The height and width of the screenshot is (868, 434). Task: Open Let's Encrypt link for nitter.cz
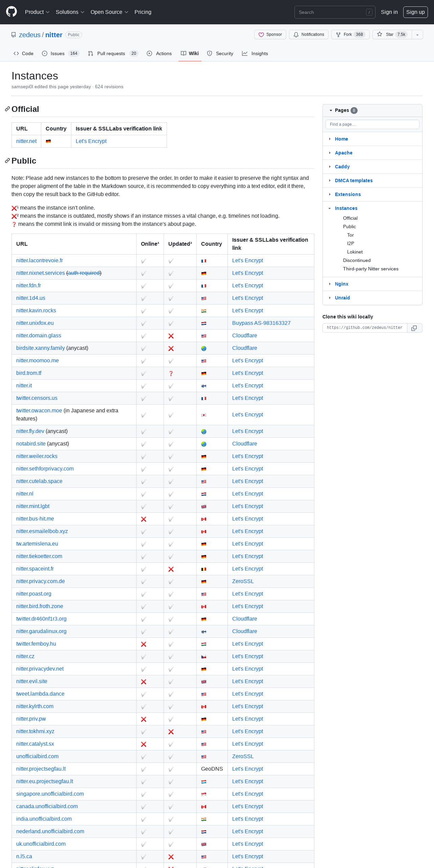click(248, 656)
